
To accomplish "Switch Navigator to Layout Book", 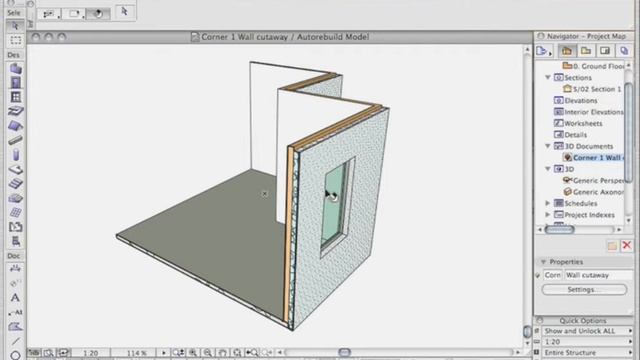I will pyautogui.click(x=605, y=51).
